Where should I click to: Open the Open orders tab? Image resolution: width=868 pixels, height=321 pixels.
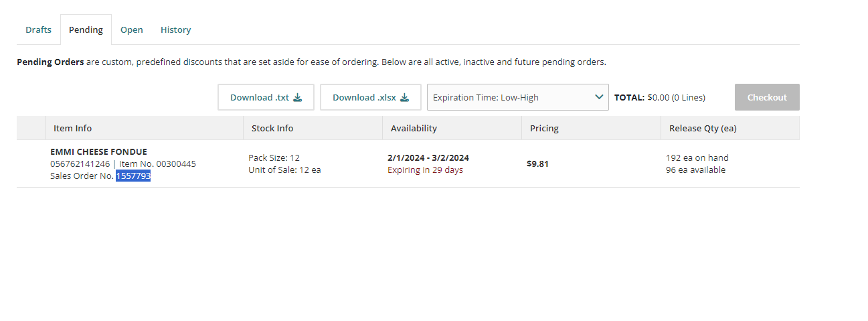(x=132, y=29)
